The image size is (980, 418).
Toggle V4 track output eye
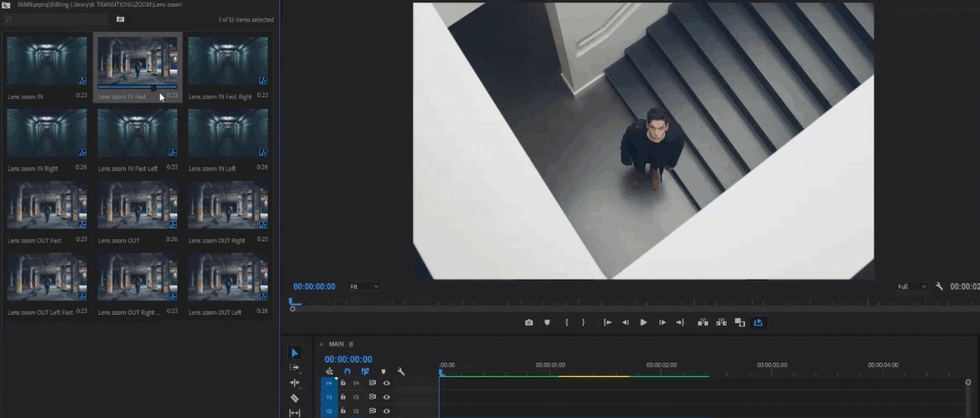[387, 383]
